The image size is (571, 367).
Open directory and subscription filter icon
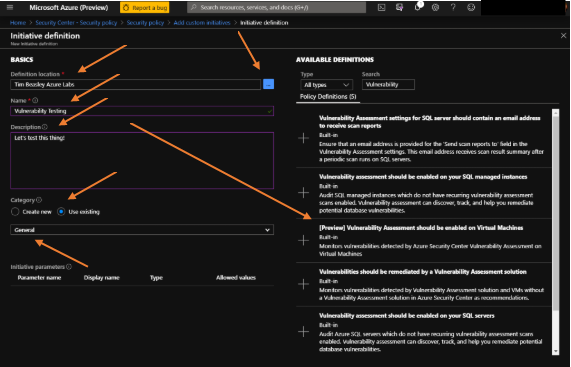[x=399, y=7]
